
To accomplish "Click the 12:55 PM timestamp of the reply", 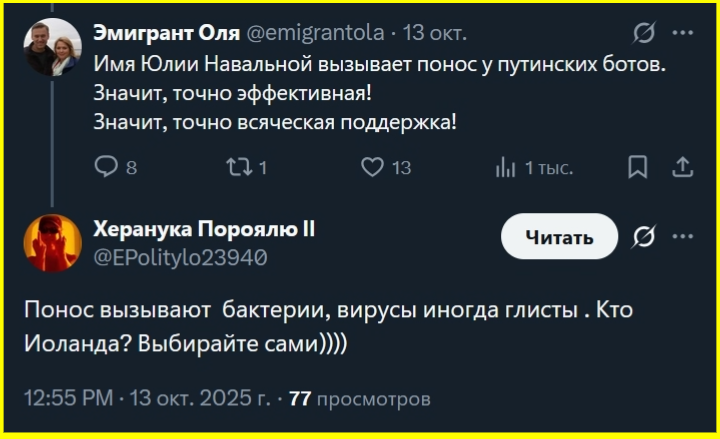I will [68, 399].
